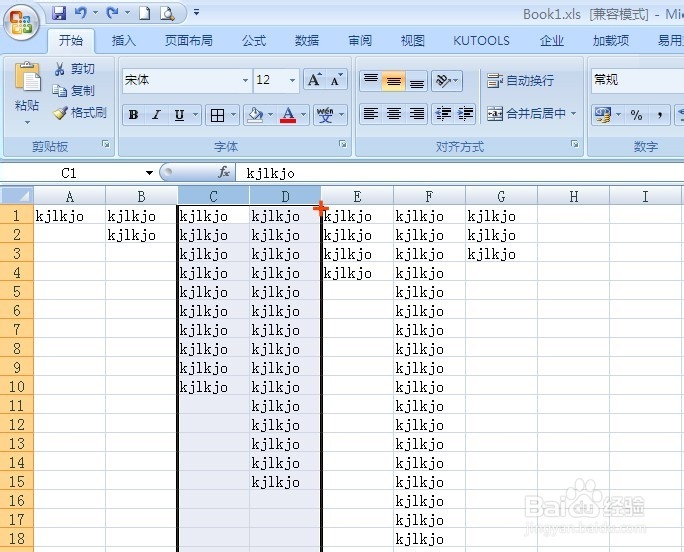
Task: Save the workbook with the floppy icon
Action: click(59, 13)
